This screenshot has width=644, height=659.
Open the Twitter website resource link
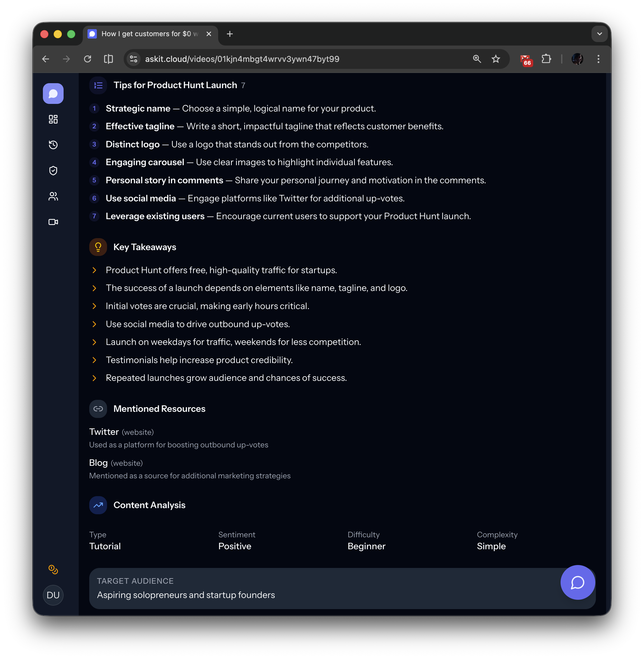(104, 432)
